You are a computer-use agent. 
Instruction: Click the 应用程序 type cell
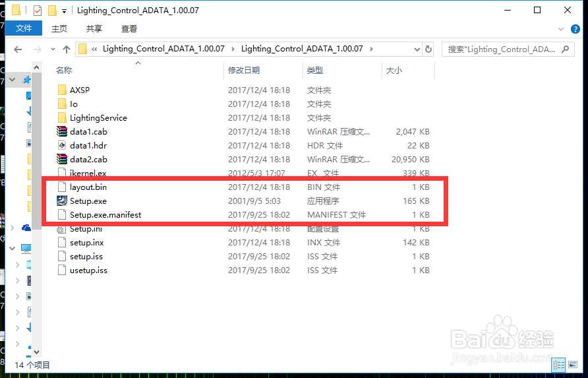(323, 201)
